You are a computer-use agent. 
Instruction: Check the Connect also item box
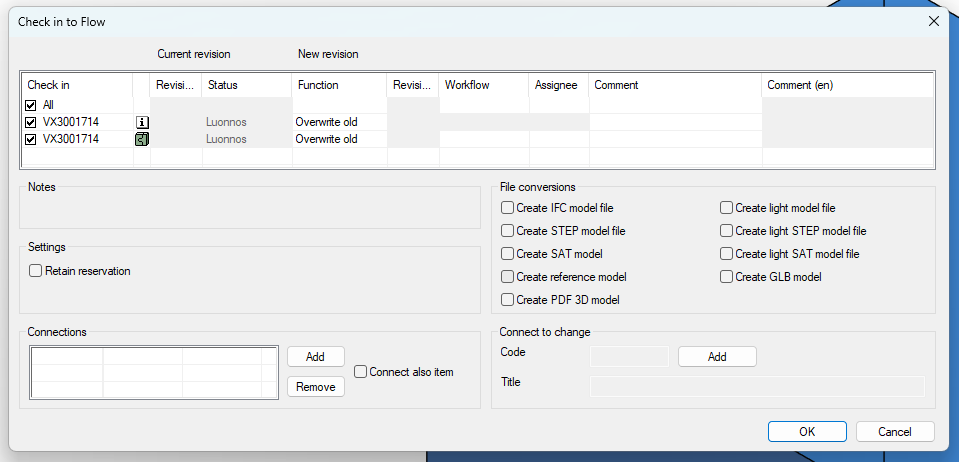click(x=361, y=372)
